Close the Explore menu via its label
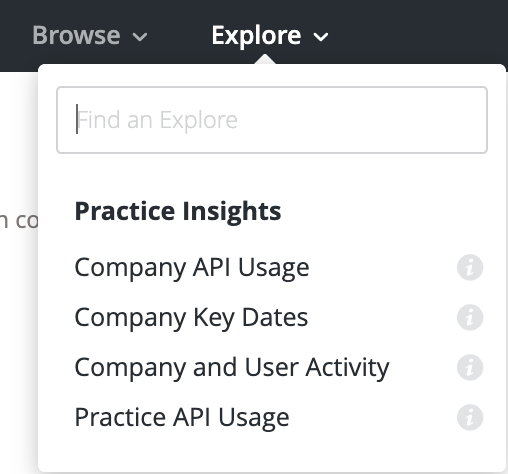Viewport: 508px width, 474px height. tap(256, 36)
